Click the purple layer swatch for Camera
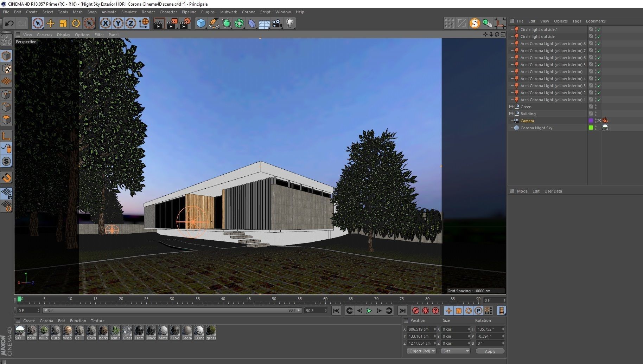Image resolution: width=643 pixels, height=364 pixels. 591,121
